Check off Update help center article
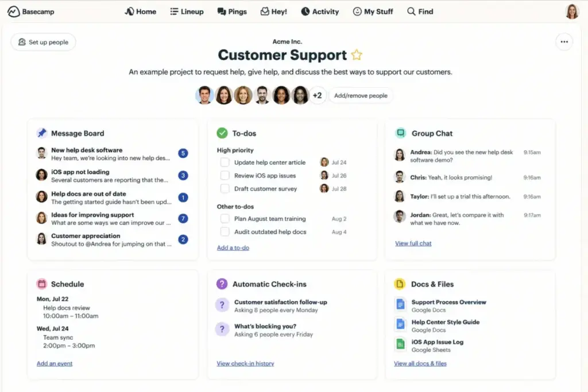 (x=225, y=162)
